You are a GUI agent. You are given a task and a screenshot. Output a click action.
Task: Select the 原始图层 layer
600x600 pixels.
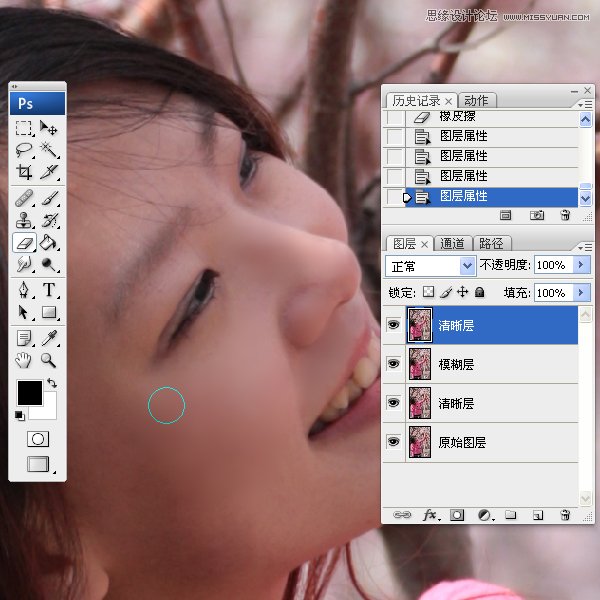pos(492,442)
